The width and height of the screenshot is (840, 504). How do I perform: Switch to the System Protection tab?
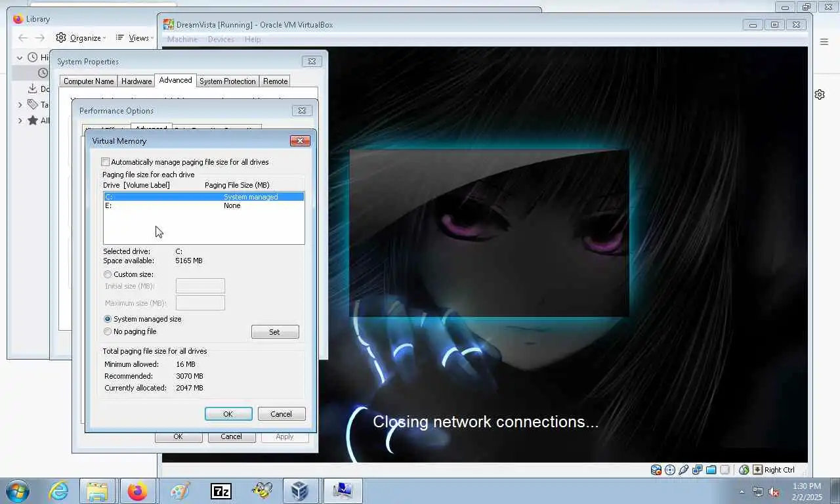[x=228, y=81]
